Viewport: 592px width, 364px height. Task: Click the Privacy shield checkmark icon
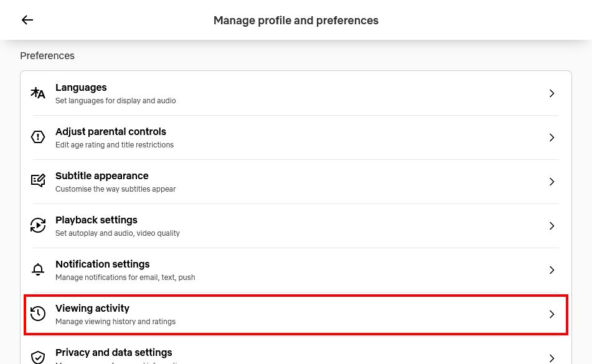coord(38,357)
